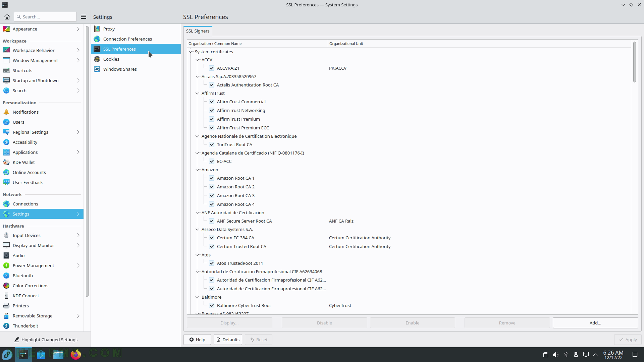Click the Proxy module icon
This screenshot has width=644, height=362.
point(97,29)
